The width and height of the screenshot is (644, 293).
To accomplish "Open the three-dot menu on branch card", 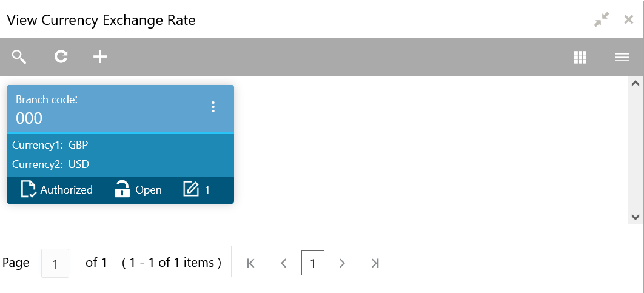I will click(x=213, y=107).
